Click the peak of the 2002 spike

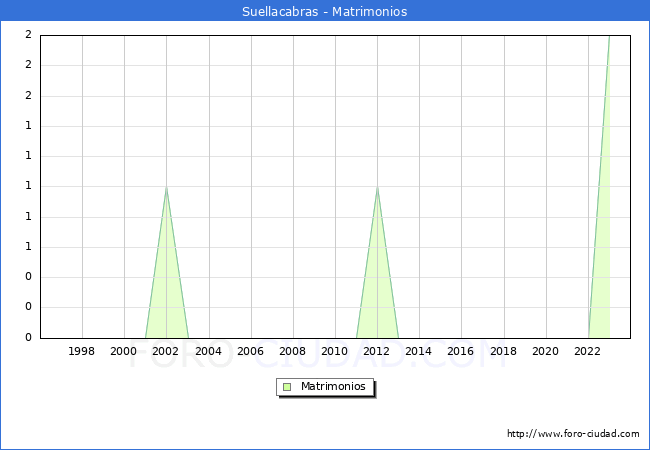(166, 187)
